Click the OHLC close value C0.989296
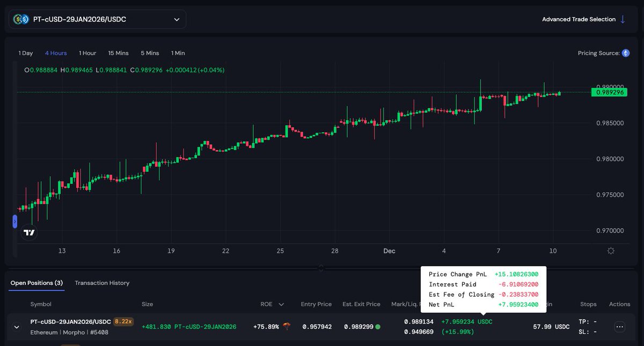 point(145,70)
